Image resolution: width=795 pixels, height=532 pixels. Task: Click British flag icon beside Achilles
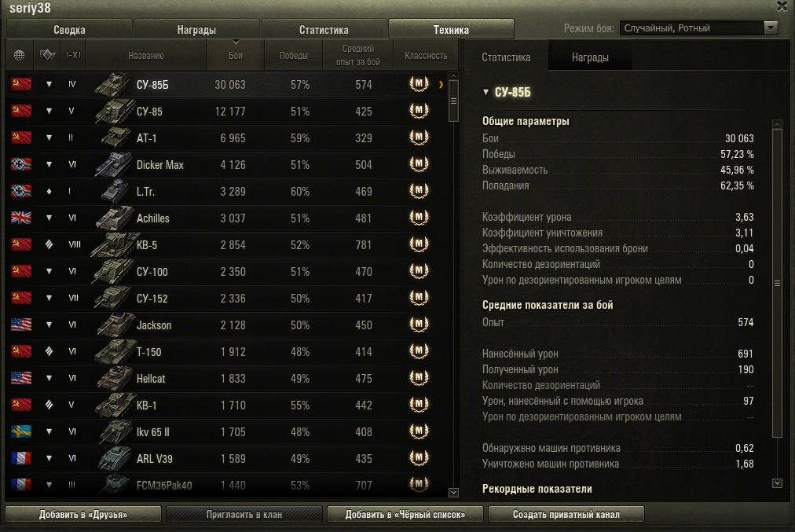[21, 218]
